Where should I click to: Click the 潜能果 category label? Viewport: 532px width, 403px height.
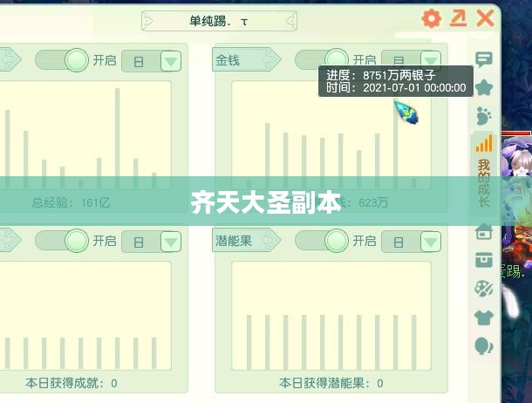[246, 241]
